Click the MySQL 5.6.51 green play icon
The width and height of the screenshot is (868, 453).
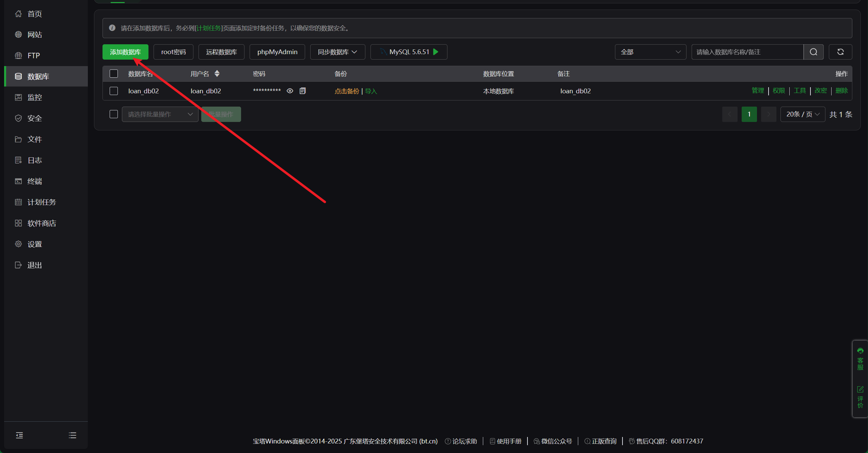point(436,52)
